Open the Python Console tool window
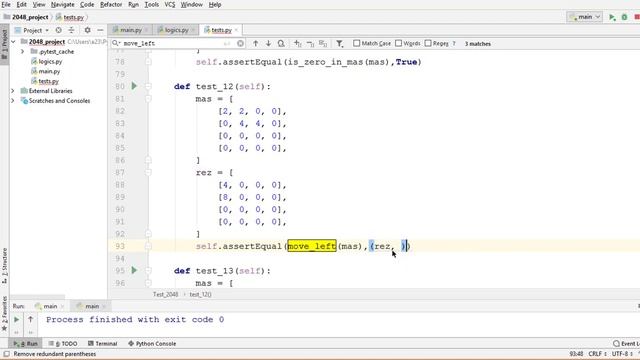The width and height of the screenshot is (640, 360). click(152, 344)
